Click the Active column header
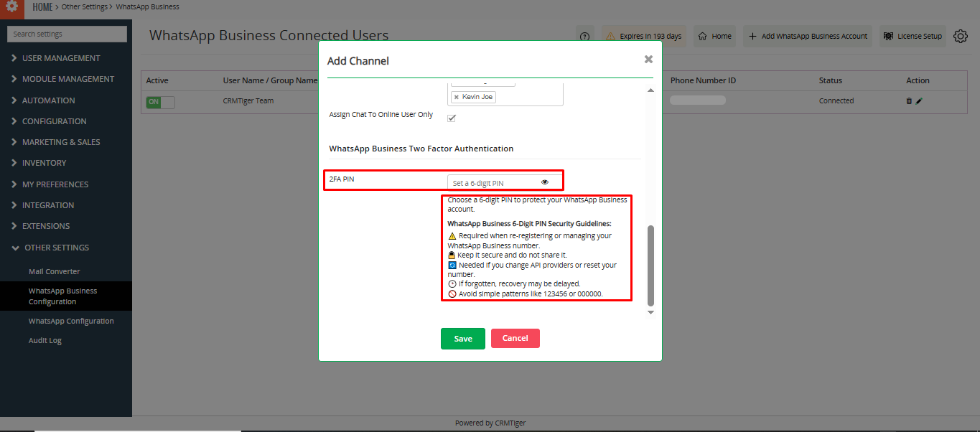980x432 pixels. (x=157, y=80)
